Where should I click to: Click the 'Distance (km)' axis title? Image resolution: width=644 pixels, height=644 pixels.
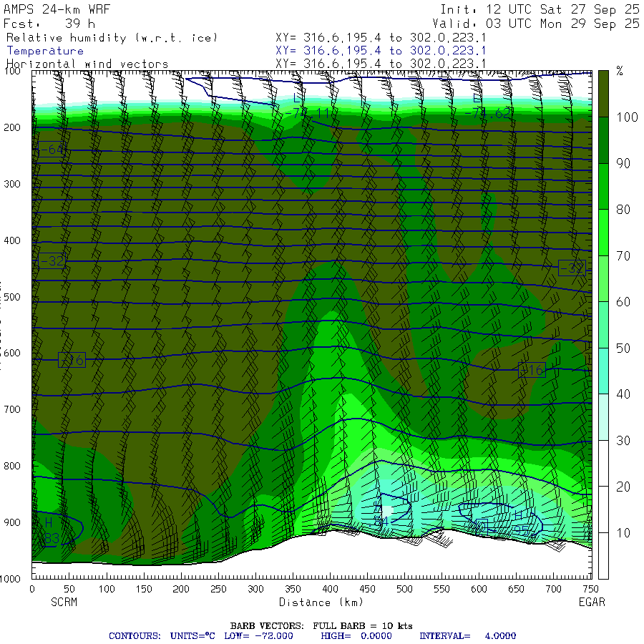311,602
